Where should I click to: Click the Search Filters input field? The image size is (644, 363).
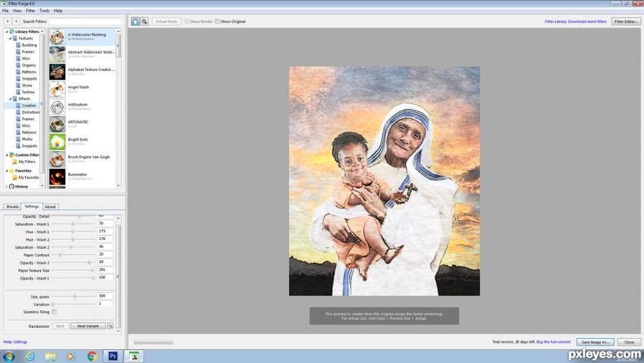tap(85, 22)
